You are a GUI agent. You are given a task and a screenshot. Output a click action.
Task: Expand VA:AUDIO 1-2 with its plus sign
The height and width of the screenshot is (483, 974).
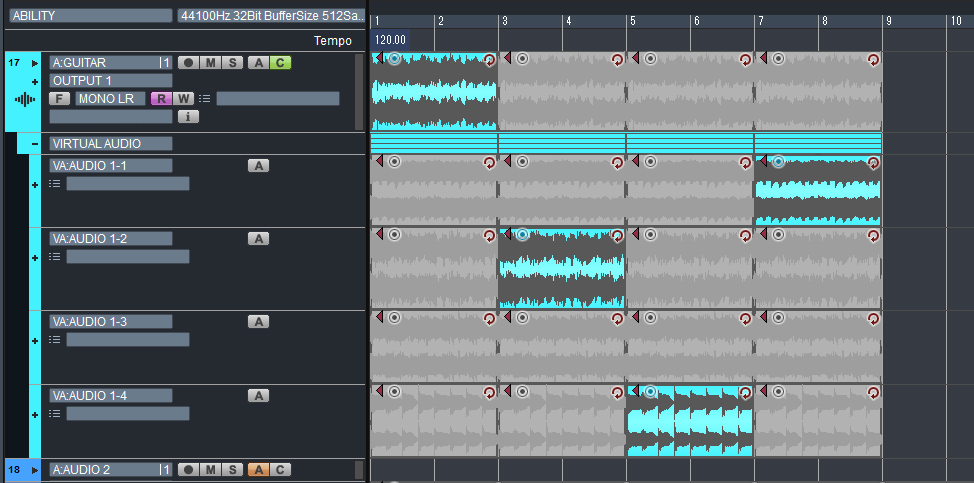click(x=35, y=258)
